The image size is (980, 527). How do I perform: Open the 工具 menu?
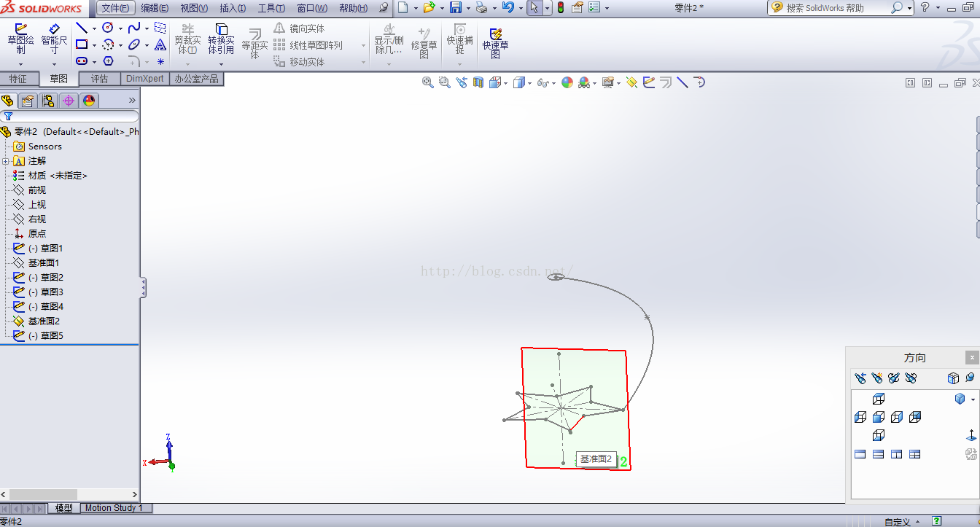coord(271,8)
